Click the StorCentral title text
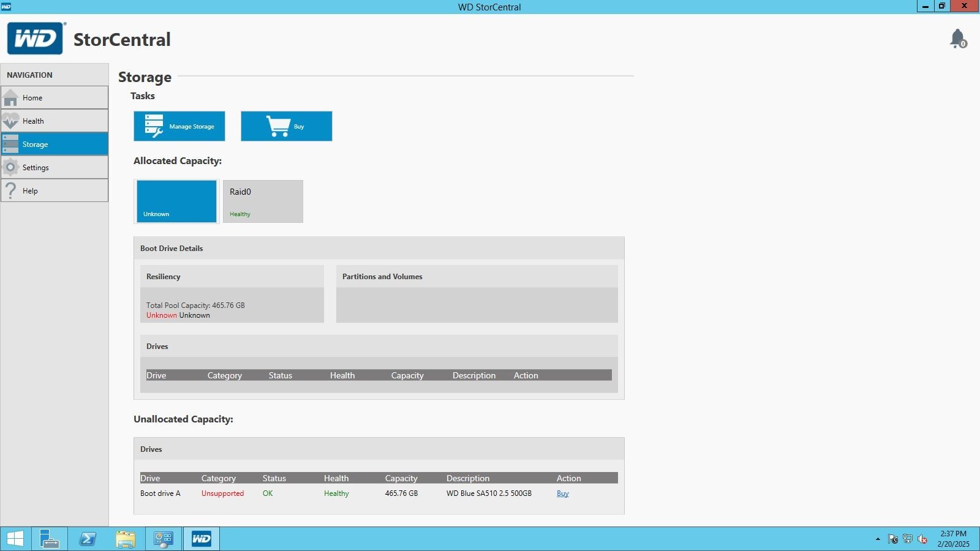 tap(122, 40)
